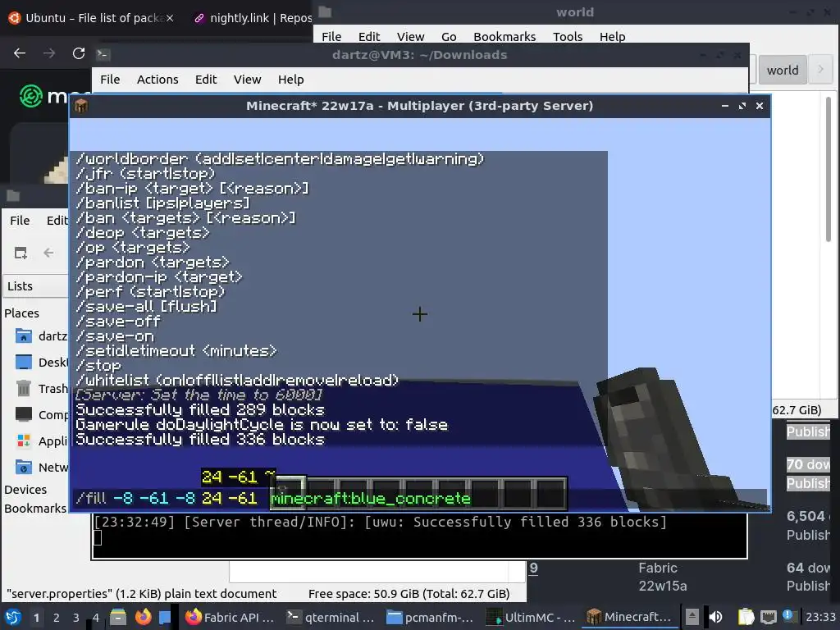Open Edit menu in world file manager

pos(369,36)
